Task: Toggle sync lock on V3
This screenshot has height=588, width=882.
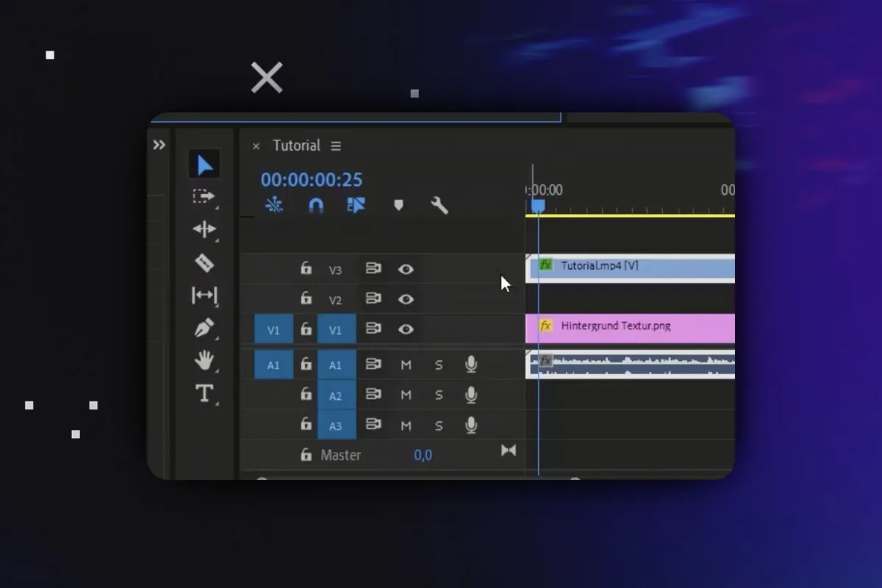Action: pyautogui.click(x=373, y=269)
